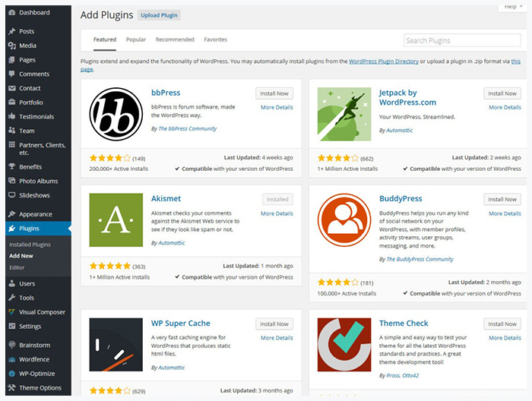Click the Search Plugins input field
The height and width of the screenshot is (401, 532).
[x=462, y=40]
